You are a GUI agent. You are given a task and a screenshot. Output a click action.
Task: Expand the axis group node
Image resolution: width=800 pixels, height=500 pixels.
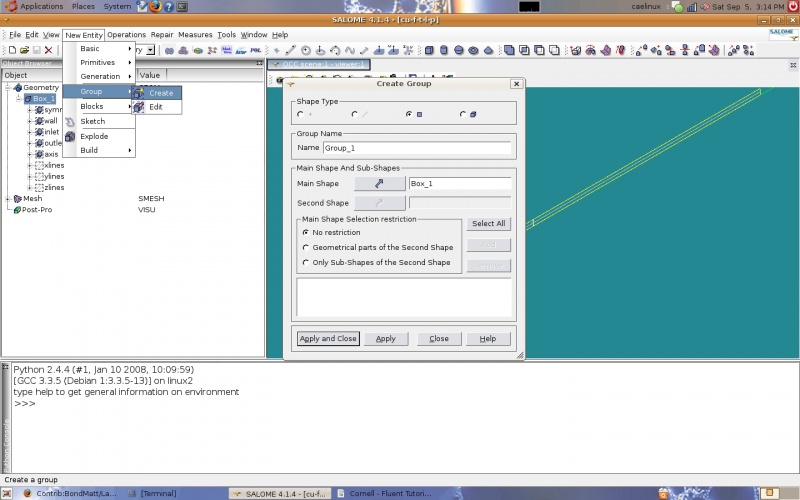(30, 154)
